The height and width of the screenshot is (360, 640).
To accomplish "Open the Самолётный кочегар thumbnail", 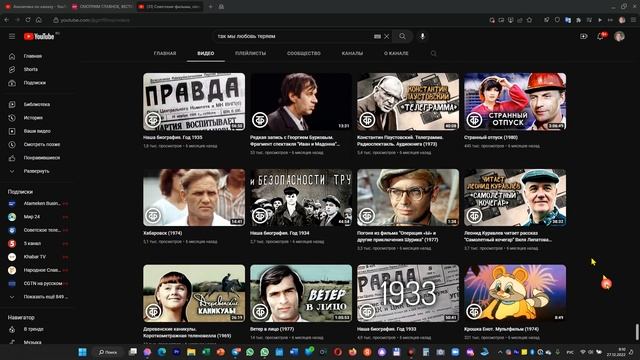I will pos(515,198).
